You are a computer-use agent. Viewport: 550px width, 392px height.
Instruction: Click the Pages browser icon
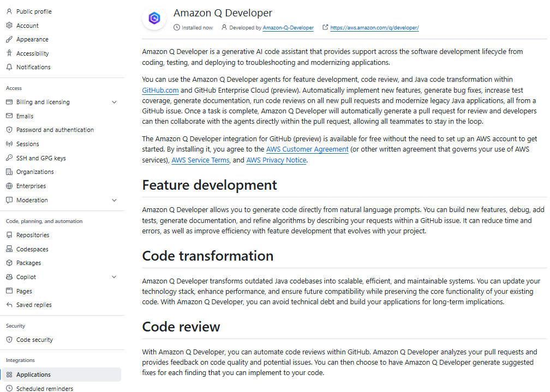(x=9, y=291)
